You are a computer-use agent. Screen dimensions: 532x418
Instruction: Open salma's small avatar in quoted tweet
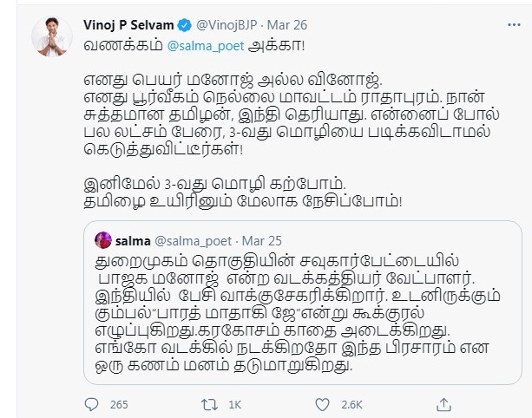point(103,240)
